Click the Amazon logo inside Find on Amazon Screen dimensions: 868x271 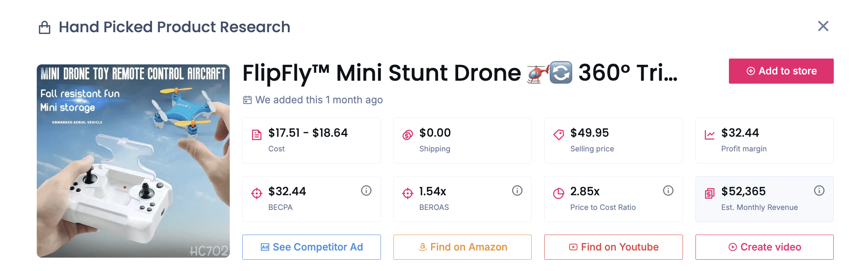pos(423,247)
